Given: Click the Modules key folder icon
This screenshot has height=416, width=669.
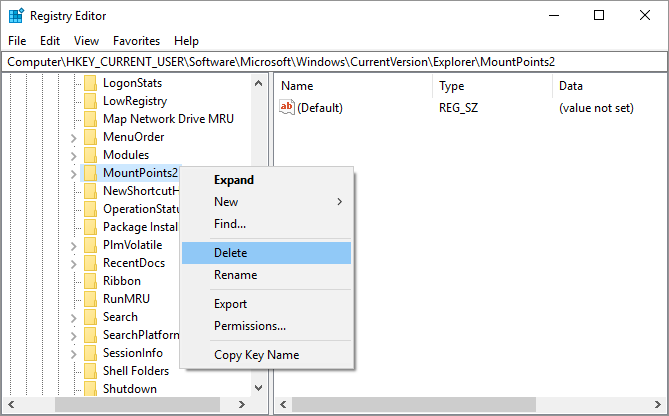Looking at the screenshot, I should tap(90, 155).
